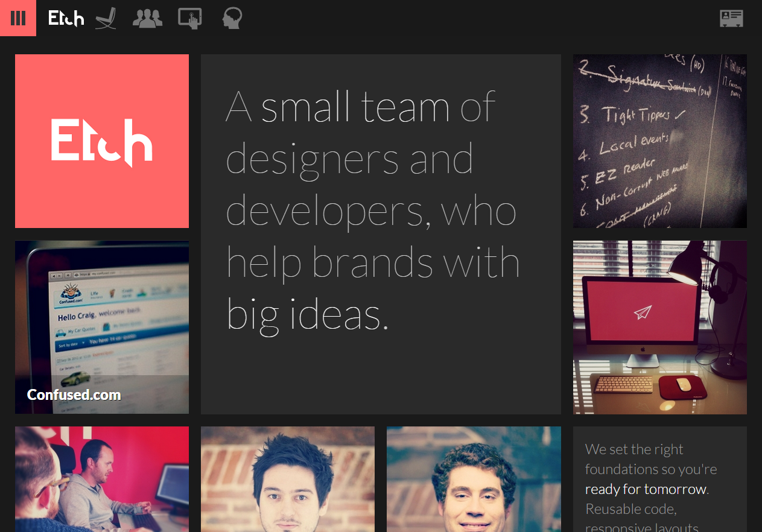Open the head silhouette ideas icon
Viewport: 762px width, 532px height.
[232, 18]
